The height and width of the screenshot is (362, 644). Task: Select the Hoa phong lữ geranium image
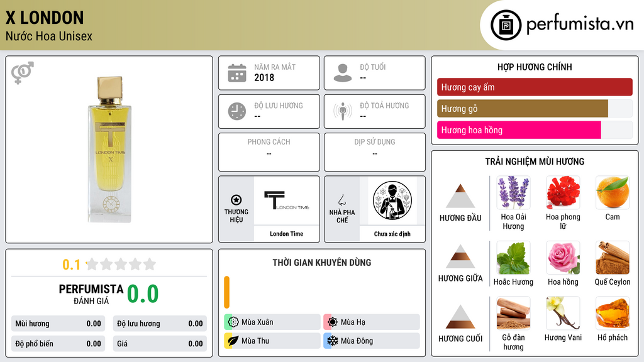[x=563, y=192]
